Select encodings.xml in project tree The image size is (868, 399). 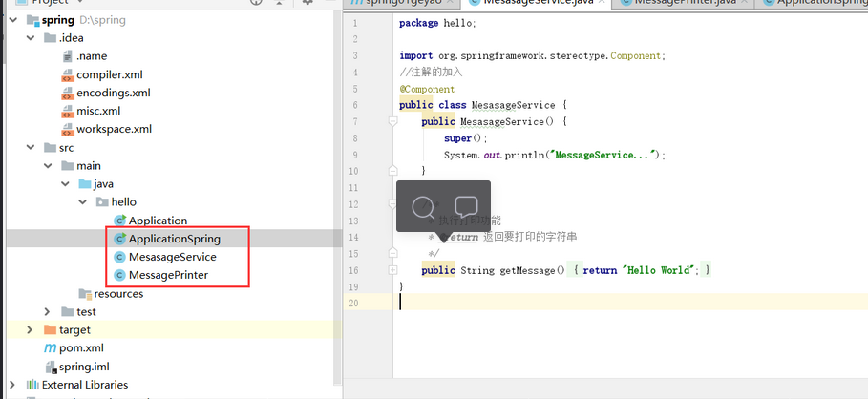[114, 93]
